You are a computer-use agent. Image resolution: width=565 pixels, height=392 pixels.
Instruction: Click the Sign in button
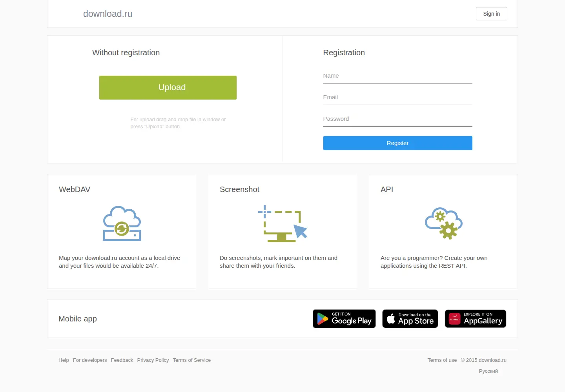[x=492, y=14]
